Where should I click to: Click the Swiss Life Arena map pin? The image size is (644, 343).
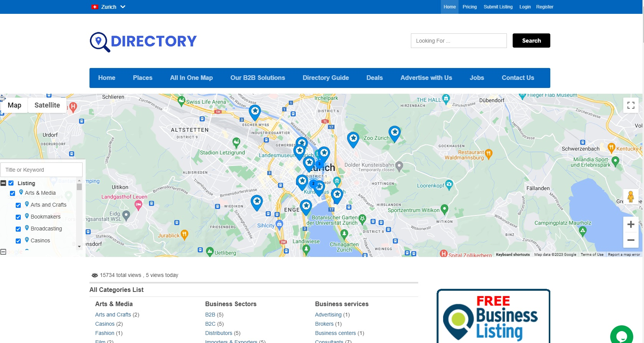181,101
